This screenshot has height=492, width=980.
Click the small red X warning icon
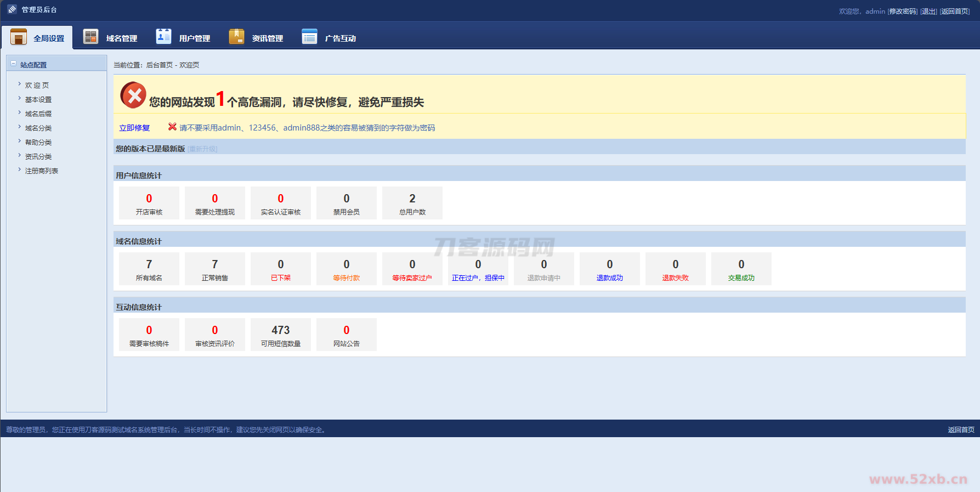172,127
